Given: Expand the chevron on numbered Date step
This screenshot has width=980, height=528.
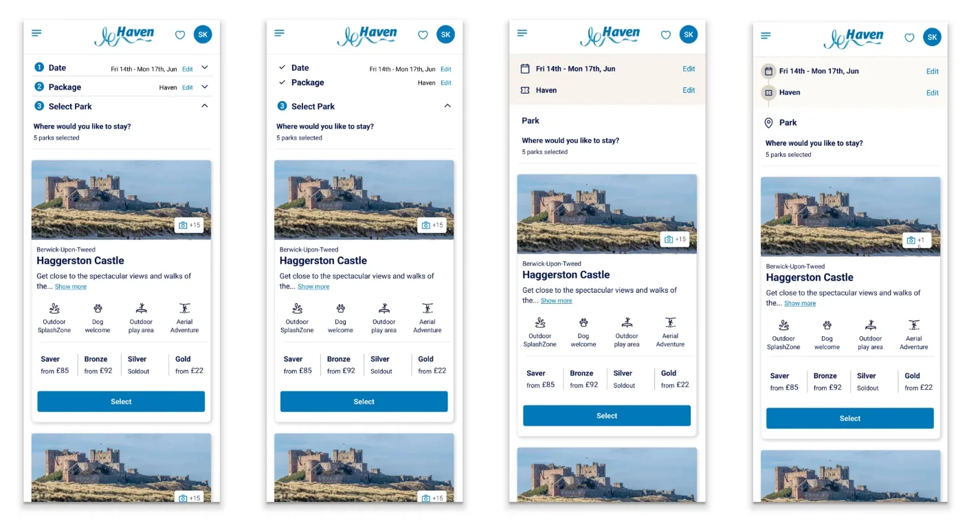Looking at the screenshot, I should pyautogui.click(x=205, y=67).
